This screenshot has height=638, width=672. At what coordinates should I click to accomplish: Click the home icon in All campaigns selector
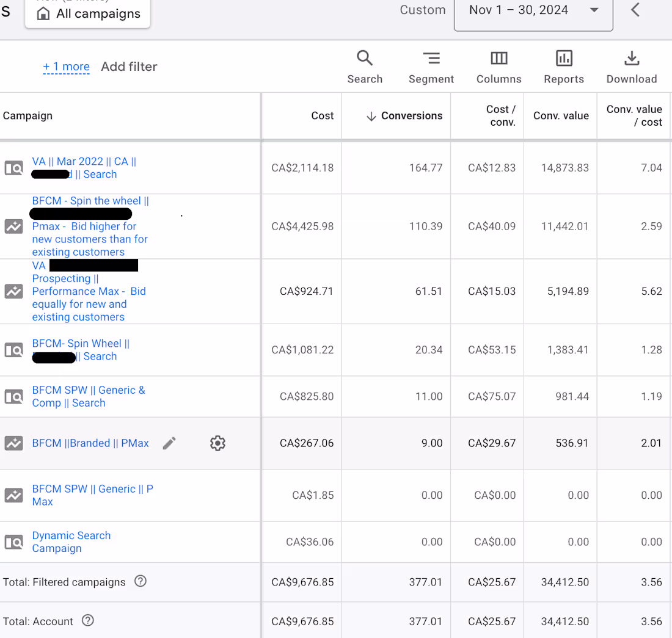point(42,13)
